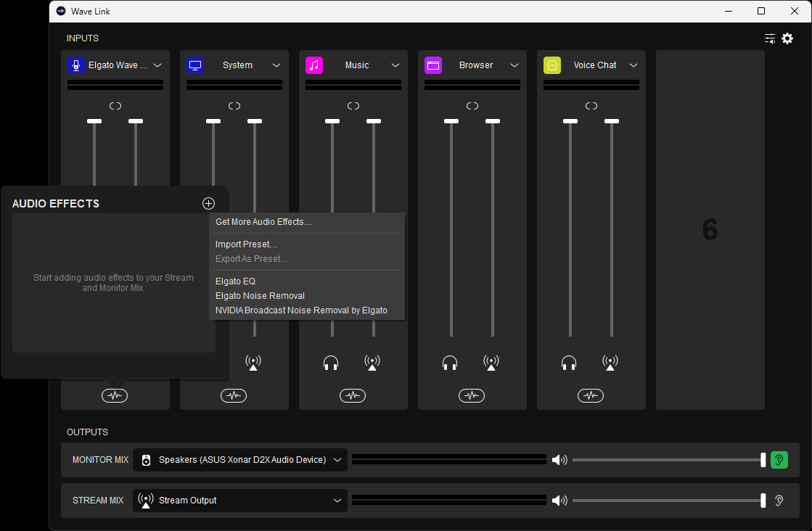812x531 pixels.
Task: Expand the System channel dropdown arrow
Action: [276, 65]
